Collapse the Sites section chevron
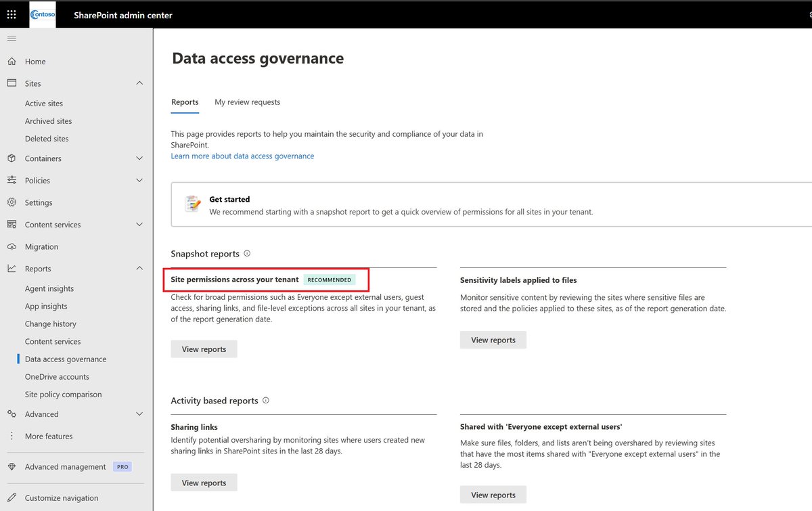 139,83
